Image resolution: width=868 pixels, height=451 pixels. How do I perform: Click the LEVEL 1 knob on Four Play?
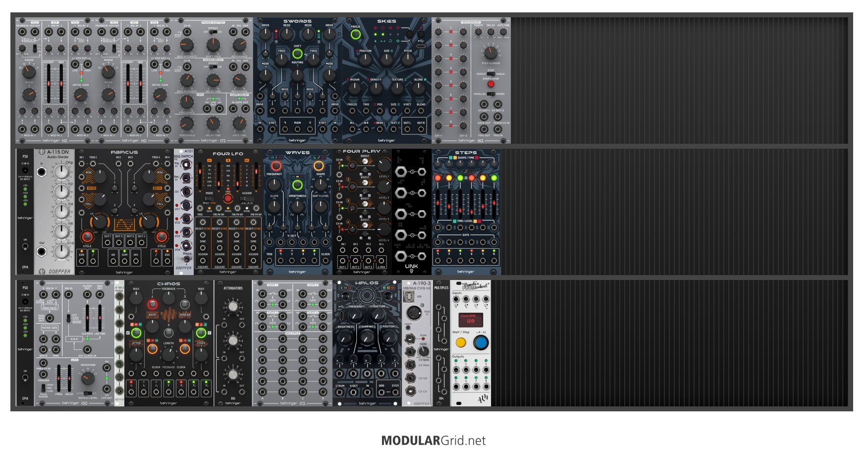(x=384, y=165)
